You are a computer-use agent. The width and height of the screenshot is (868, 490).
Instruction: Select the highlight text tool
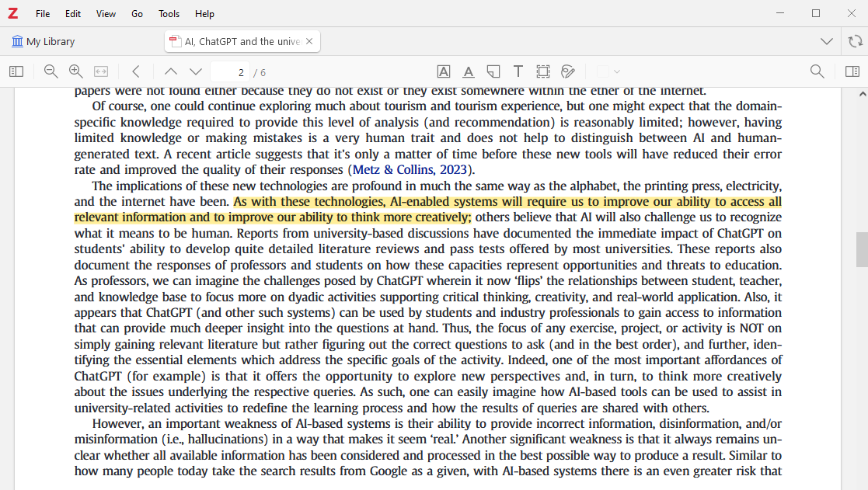coord(444,71)
